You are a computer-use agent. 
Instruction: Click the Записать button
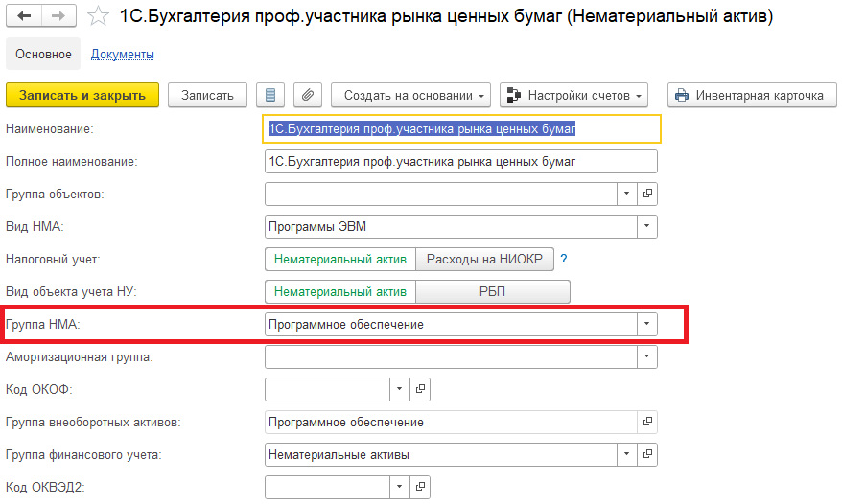tap(207, 95)
